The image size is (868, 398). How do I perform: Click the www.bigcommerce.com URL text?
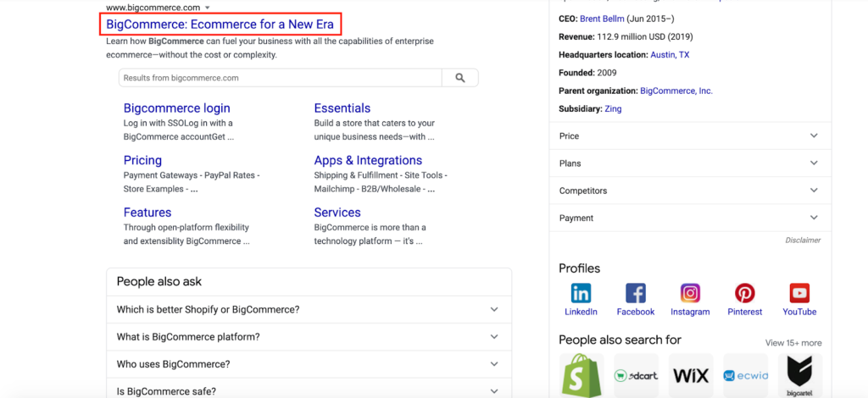[153, 8]
